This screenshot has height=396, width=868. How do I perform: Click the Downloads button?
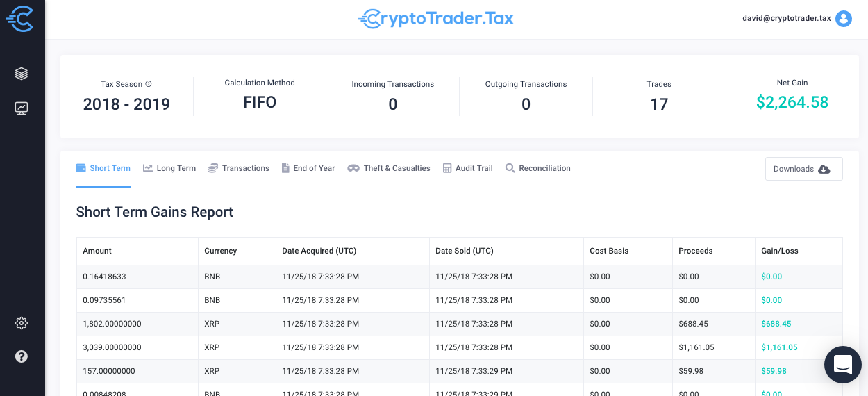(x=803, y=169)
